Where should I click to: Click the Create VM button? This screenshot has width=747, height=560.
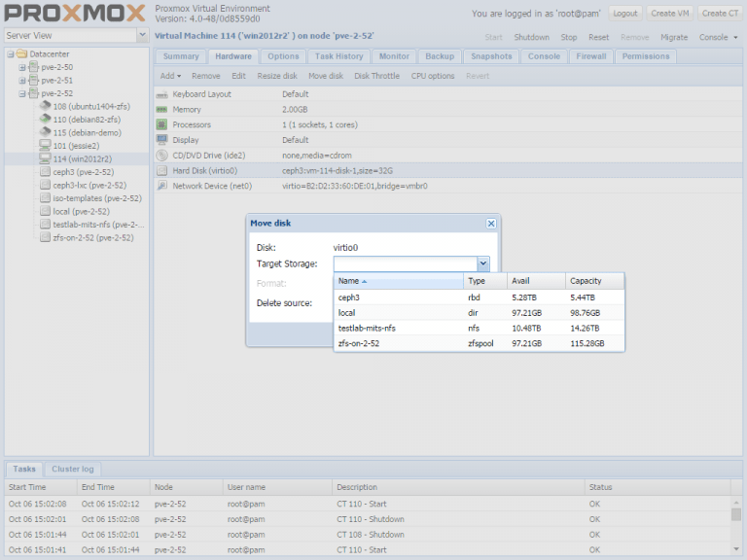670,14
